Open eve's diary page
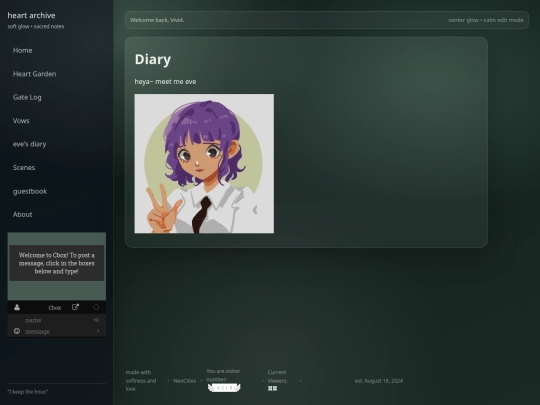 (x=30, y=144)
